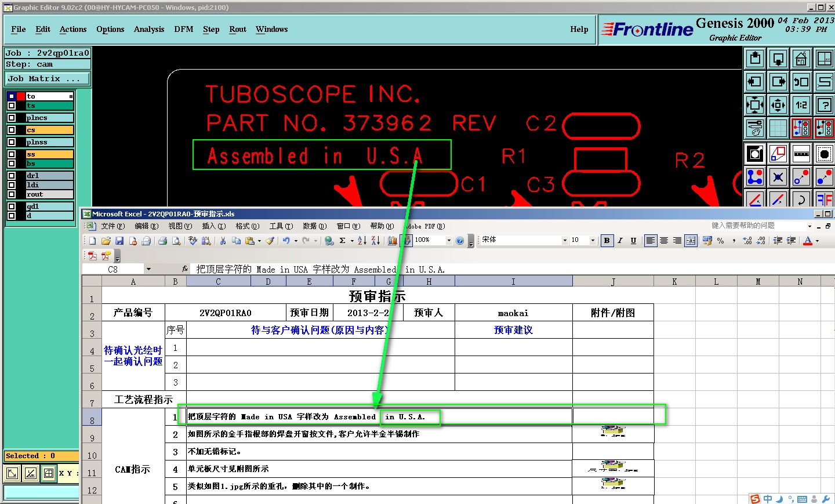Open the font size 10 dropdown
The image size is (835, 504).
593,241
